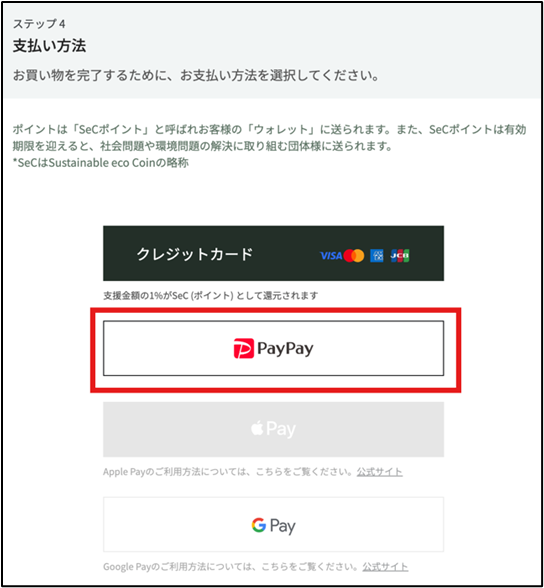Click the red PayPay logo icon
Screen dimensions: 544x588
click(244, 348)
